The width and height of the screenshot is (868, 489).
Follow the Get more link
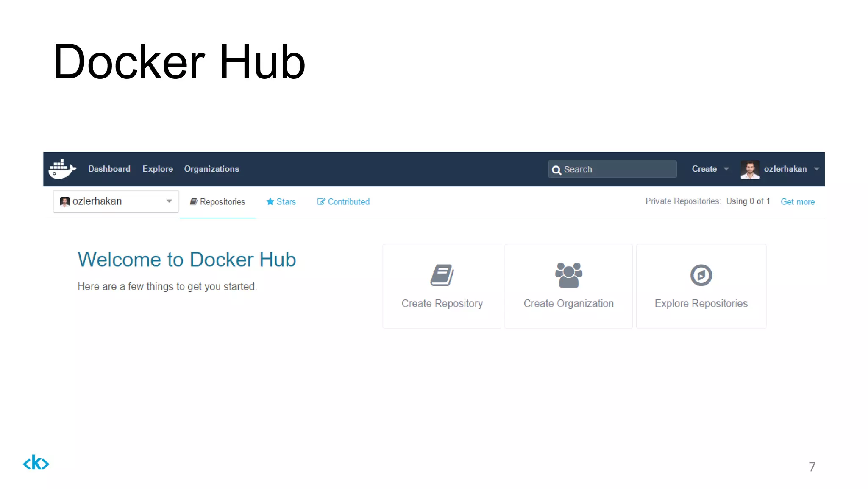[797, 202]
